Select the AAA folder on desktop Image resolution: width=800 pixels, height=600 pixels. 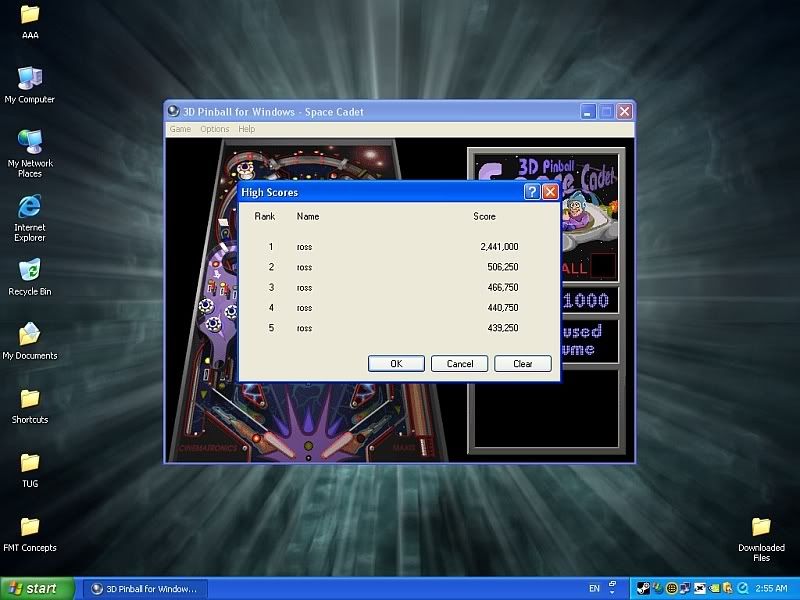tap(30, 21)
